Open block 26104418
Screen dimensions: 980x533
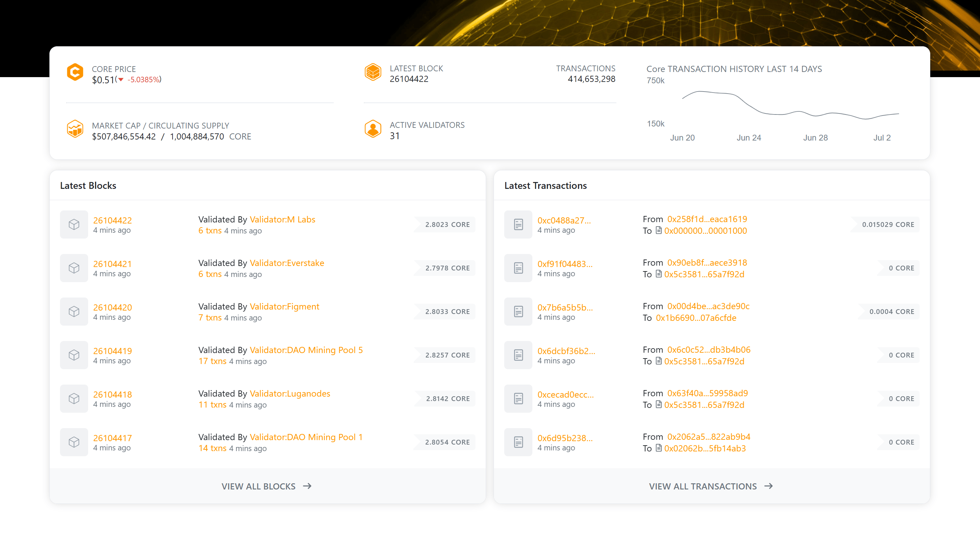click(x=113, y=394)
